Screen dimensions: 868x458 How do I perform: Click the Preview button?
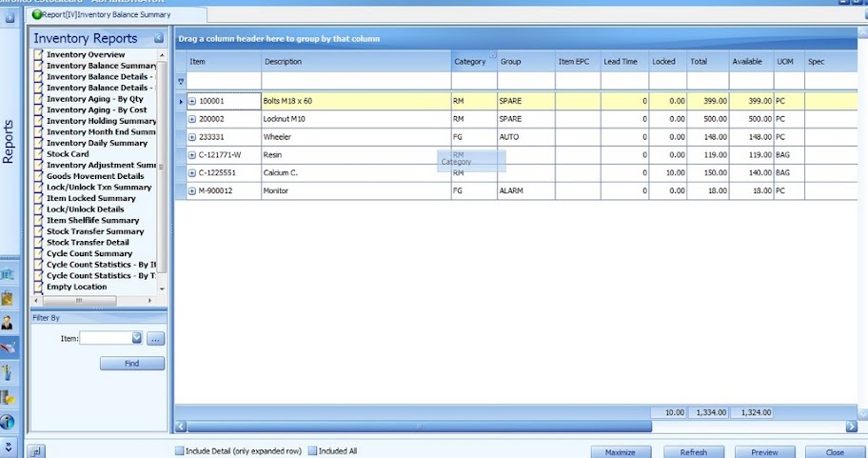pyautogui.click(x=764, y=452)
